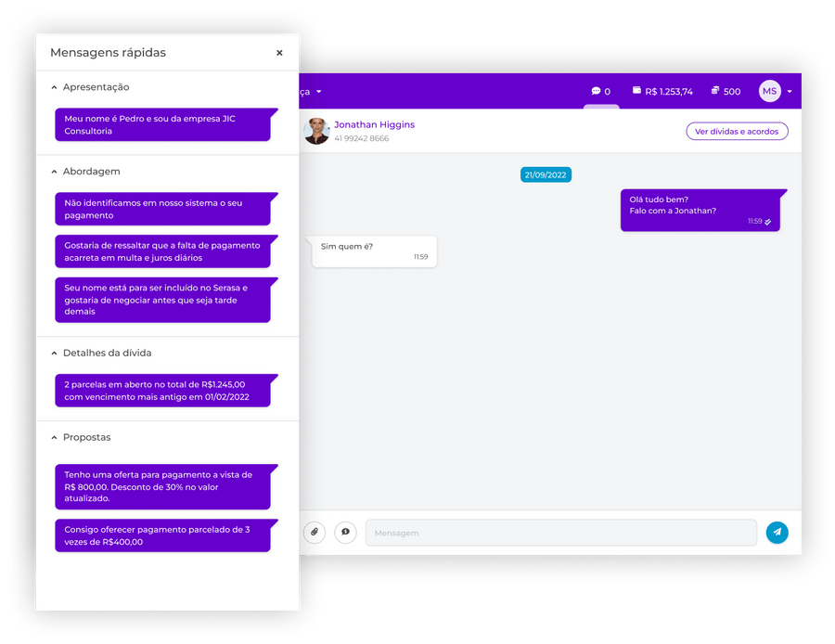Open Jonathan Higgins contact name link
This screenshot has width=835, height=644.
click(374, 124)
